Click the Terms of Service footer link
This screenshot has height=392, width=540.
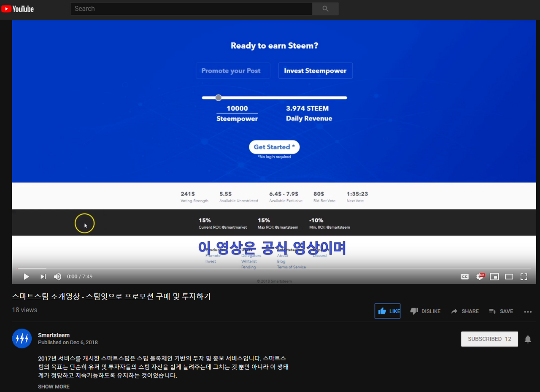[x=292, y=267]
